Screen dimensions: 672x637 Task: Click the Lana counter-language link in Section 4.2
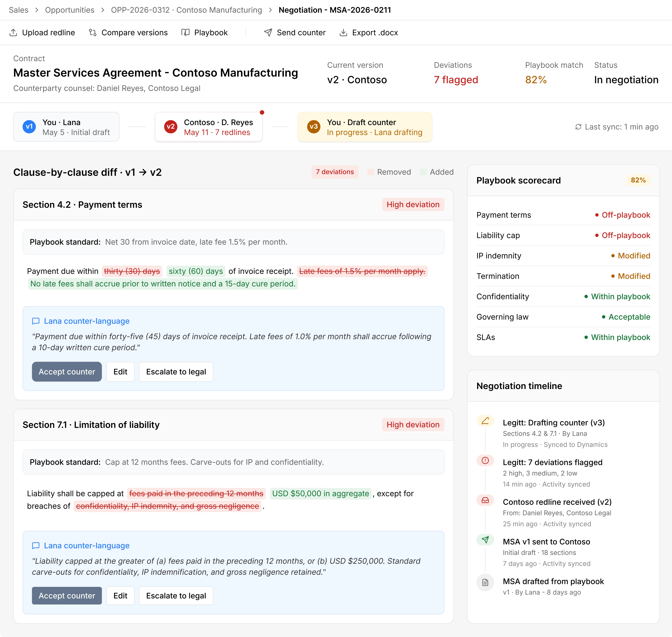pyautogui.click(x=86, y=321)
